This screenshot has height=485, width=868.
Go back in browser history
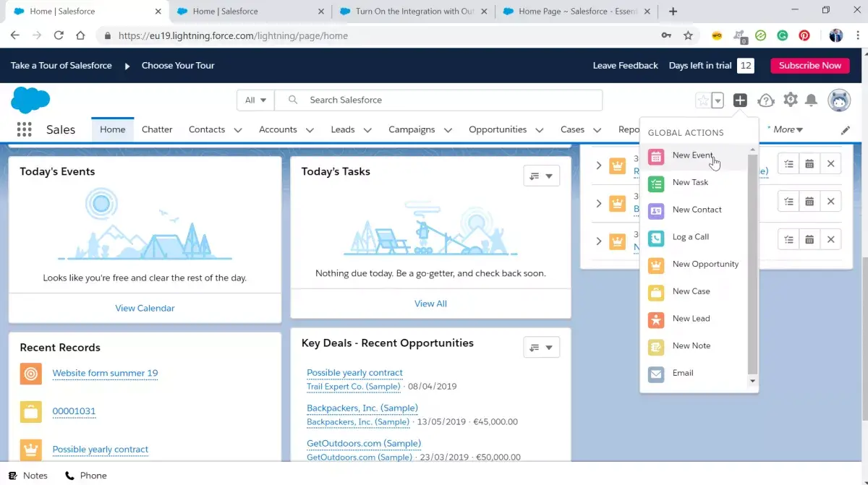coord(15,35)
